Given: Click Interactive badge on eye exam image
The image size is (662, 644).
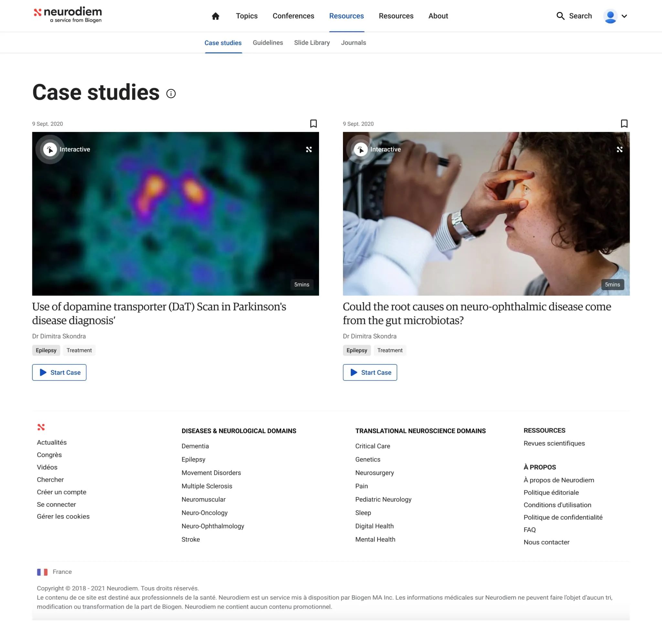Looking at the screenshot, I should 361,149.
